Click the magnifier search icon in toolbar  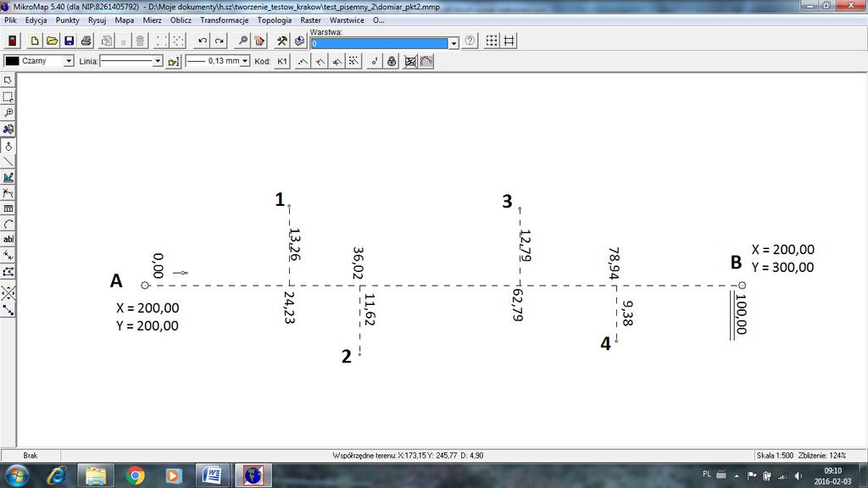tap(242, 41)
